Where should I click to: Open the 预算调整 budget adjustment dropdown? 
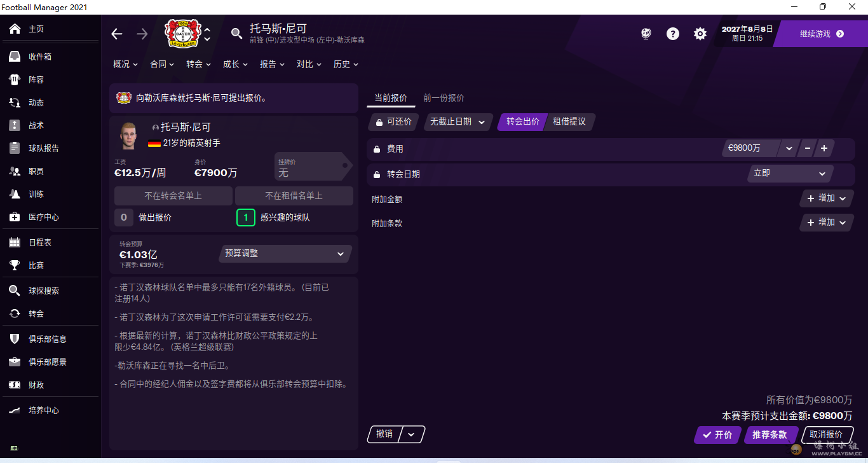[x=285, y=254]
